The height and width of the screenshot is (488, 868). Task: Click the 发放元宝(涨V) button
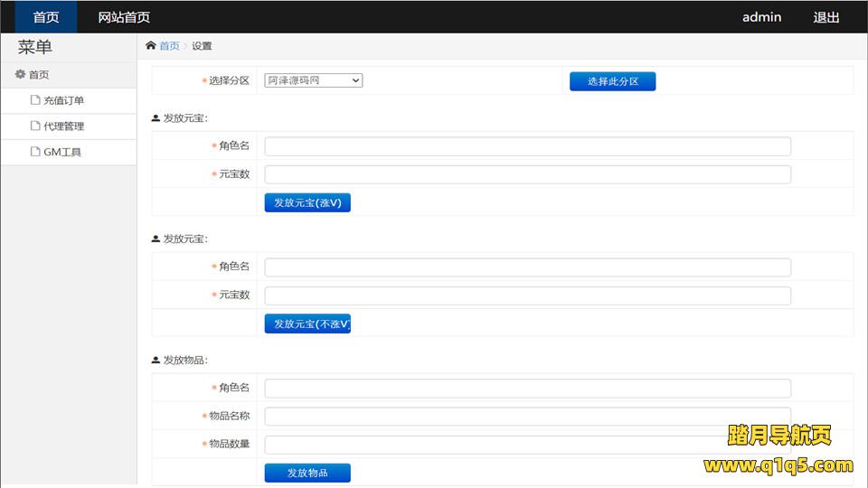[307, 202]
